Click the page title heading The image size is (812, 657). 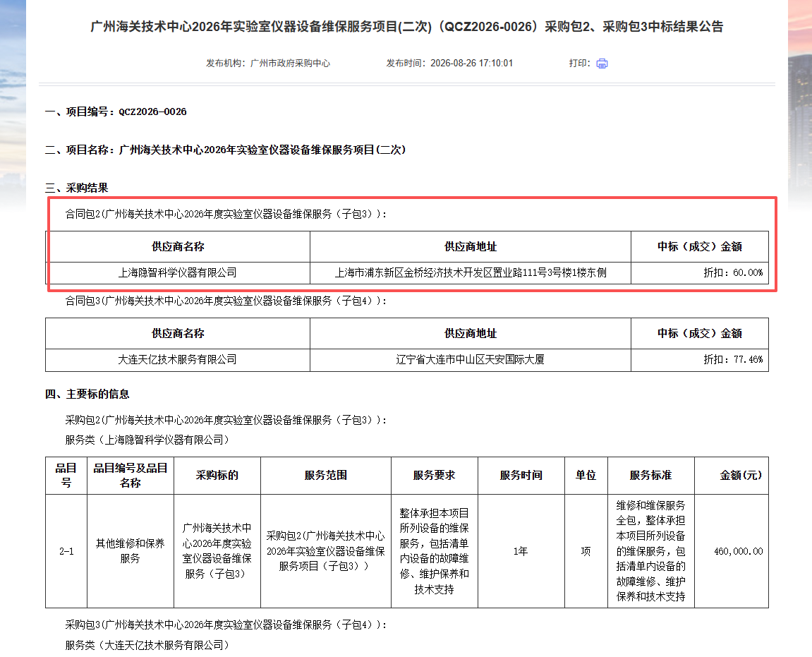point(406,26)
